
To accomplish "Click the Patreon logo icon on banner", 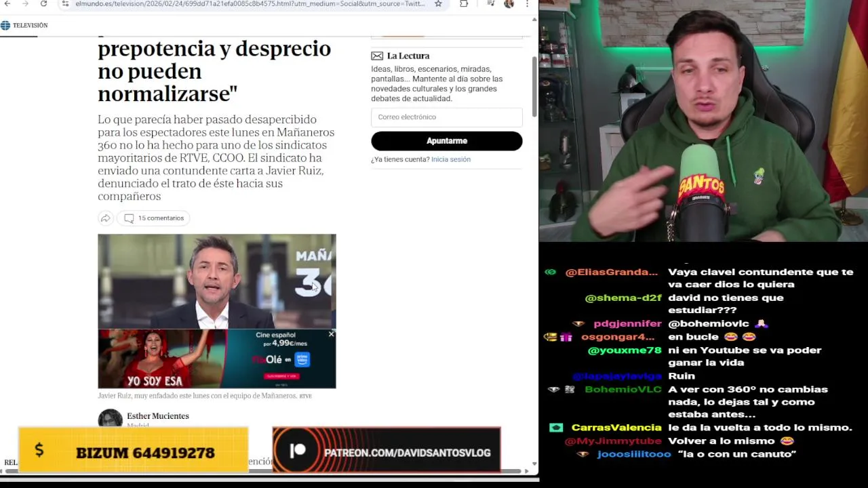I will point(298,451).
